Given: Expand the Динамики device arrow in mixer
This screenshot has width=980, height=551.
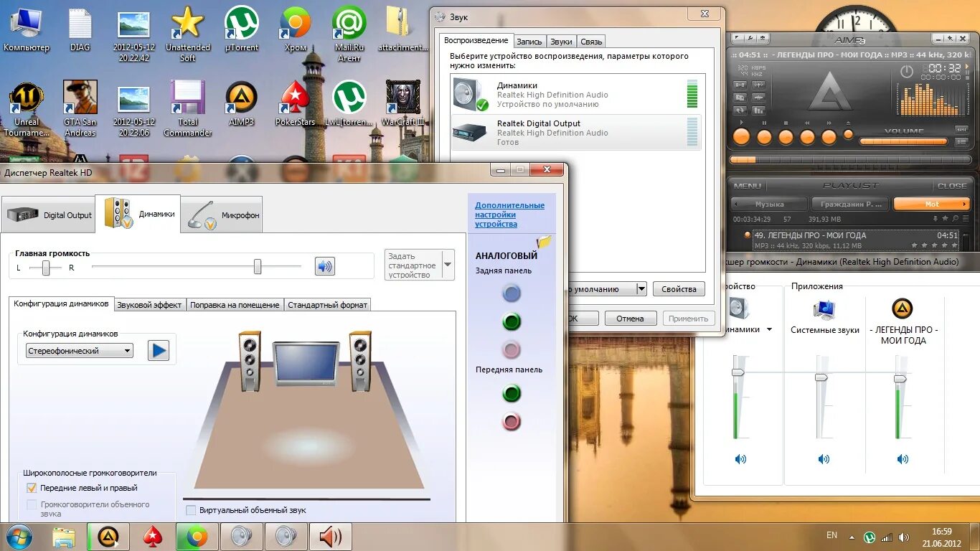Looking at the screenshot, I should tap(769, 330).
